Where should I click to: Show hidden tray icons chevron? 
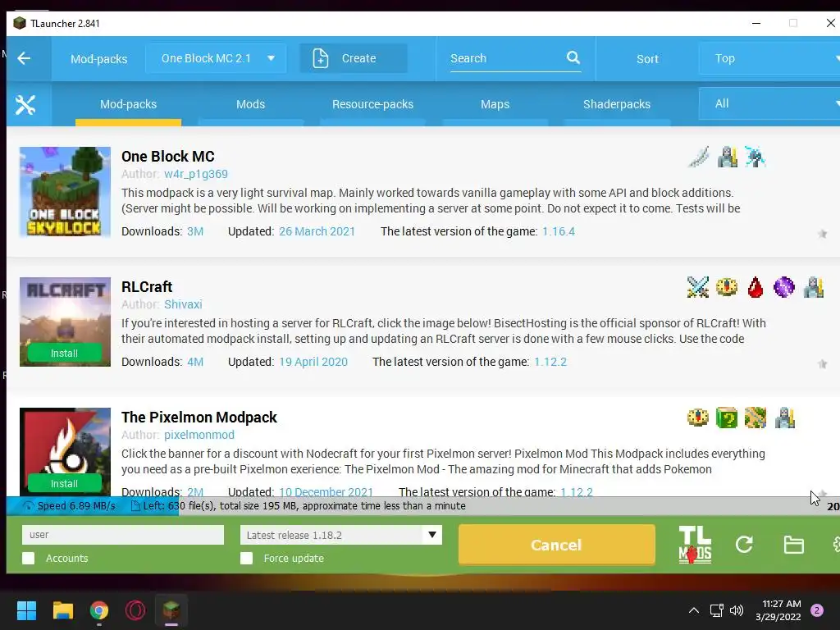[694, 610]
